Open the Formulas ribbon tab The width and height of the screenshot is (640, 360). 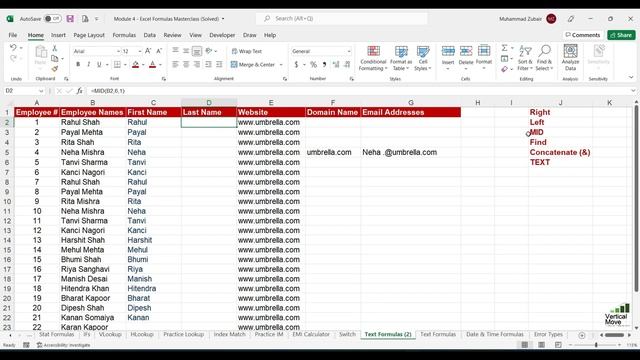pyautogui.click(x=124, y=35)
